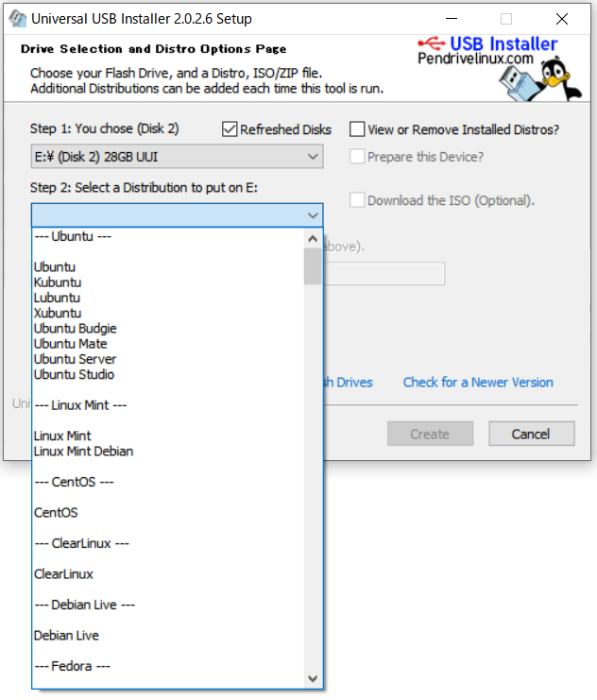Click the Create button
Viewport: 597px width, 700px height.
[x=430, y=434]
